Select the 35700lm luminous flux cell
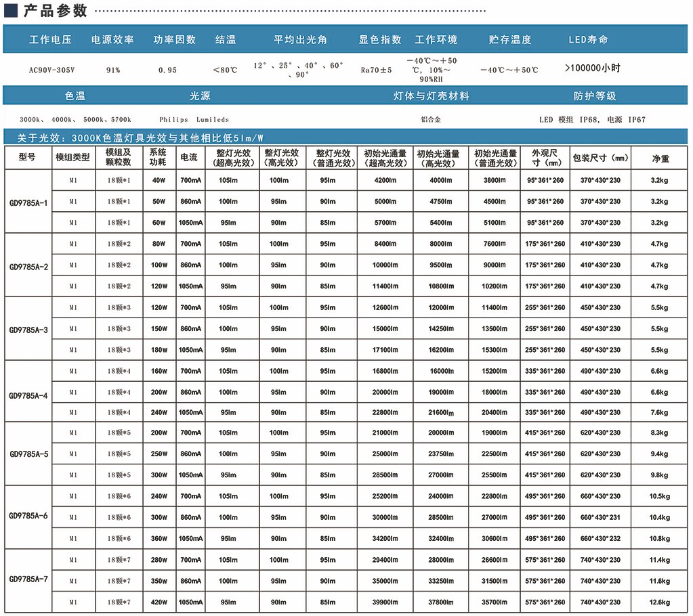Viewport: 693px width, 616px height. [x=495, y=602]
